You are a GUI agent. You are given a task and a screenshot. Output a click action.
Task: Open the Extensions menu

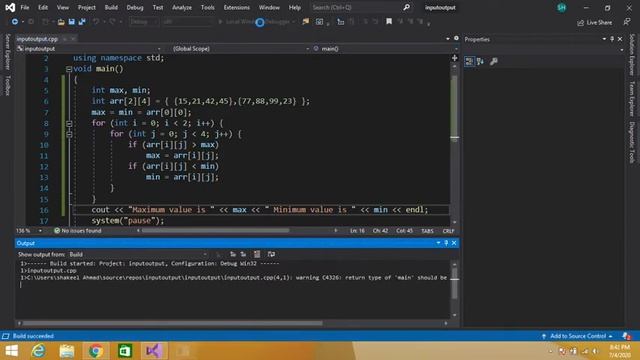point(237,7)
